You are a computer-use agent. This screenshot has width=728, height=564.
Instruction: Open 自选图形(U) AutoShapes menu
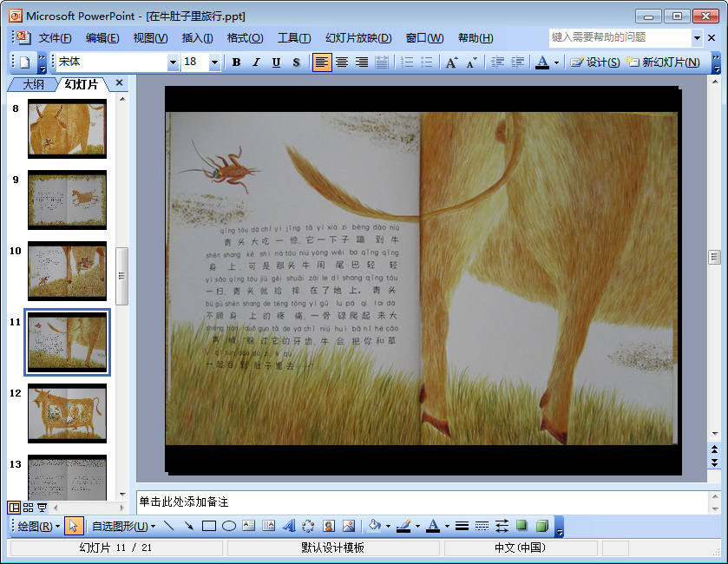(x=123, y=527)
